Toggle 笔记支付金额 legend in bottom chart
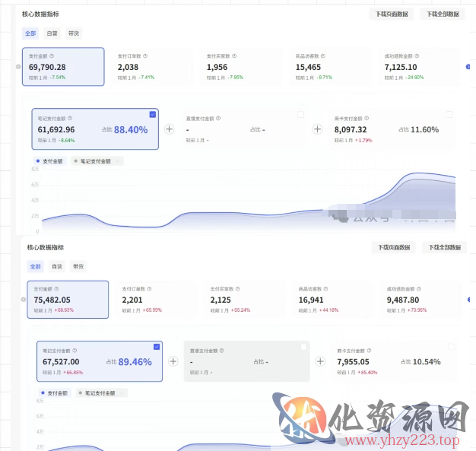The height and width of the screenshot is (451, 476). click(97, 393)
